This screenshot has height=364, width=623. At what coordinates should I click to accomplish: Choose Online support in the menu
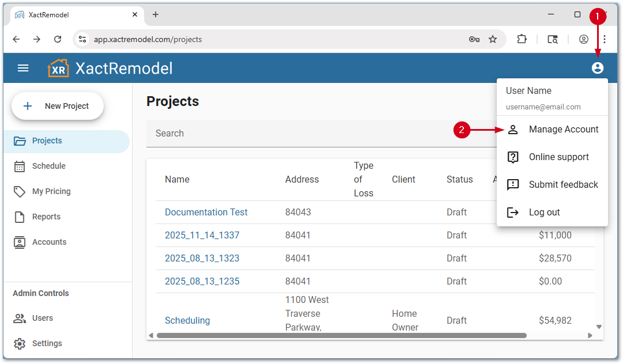[x=558, y=157]
